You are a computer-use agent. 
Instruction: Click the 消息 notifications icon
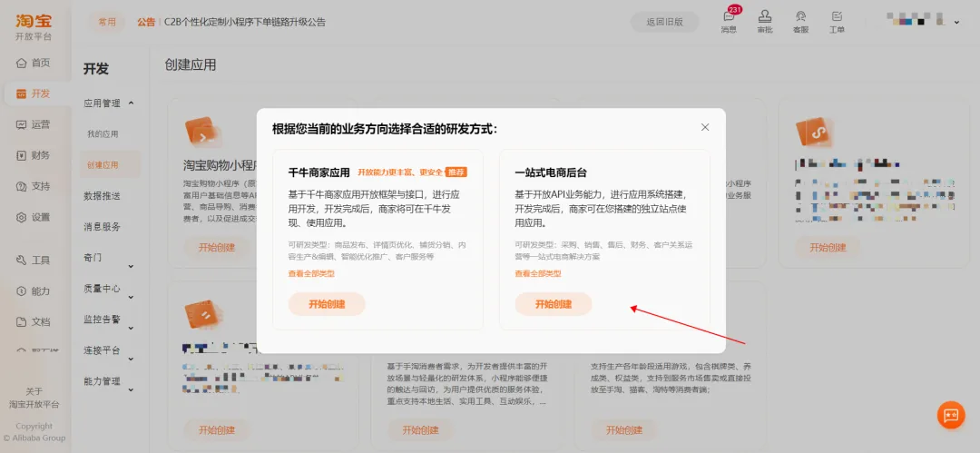[x=729, y=21]
